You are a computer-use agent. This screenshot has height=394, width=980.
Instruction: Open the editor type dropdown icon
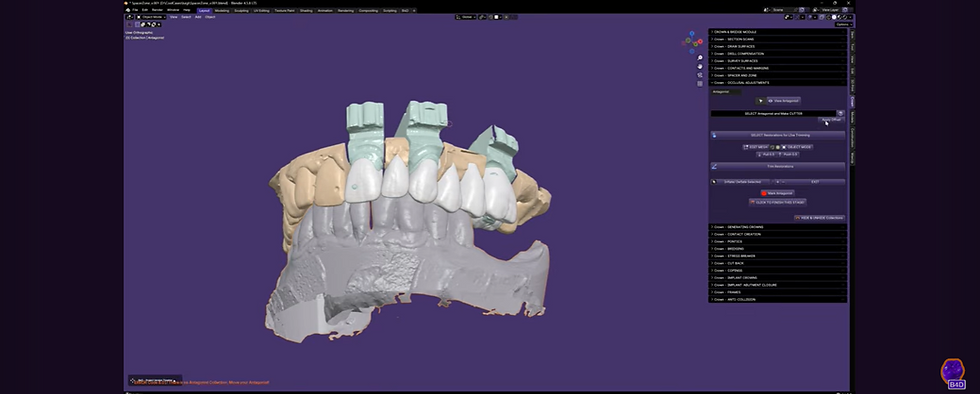click(x=130, y=17)
